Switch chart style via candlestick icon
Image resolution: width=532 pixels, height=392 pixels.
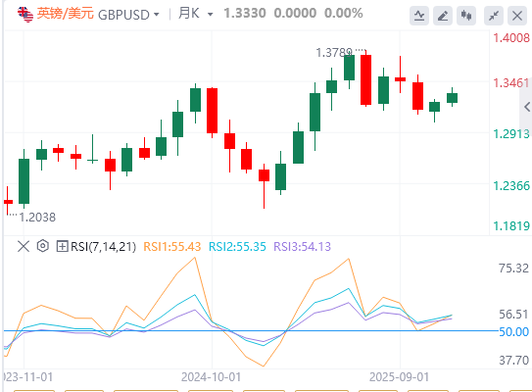(466, 16)
